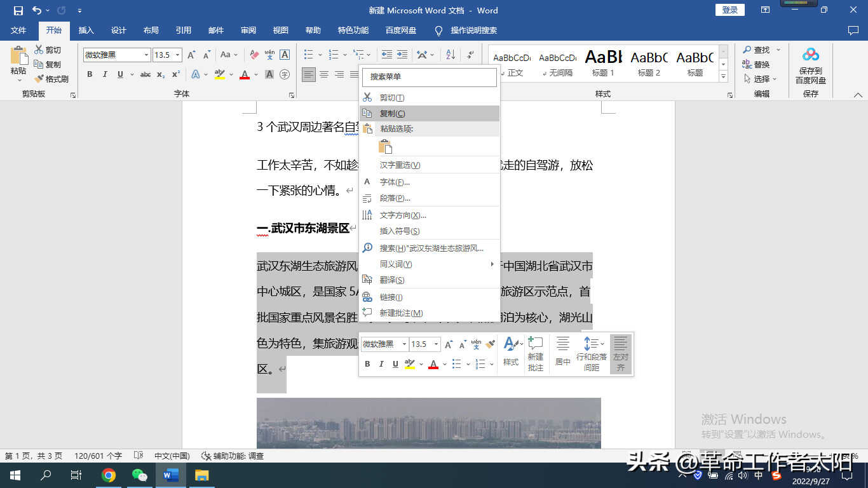Toggle Italic in the ribbon
The width and height of the screenshot is (868, 488).
click(105, 74)
